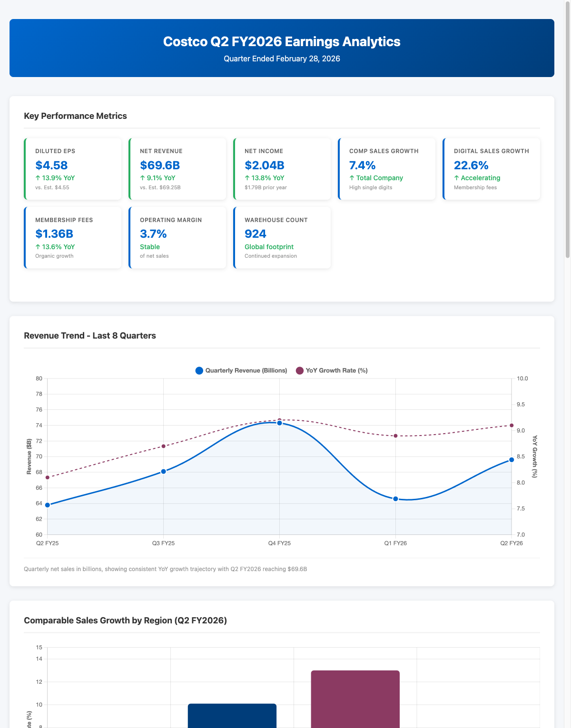Toggle Quarterly Revenue (Billions) legend item
Image resolution: width=571 pixels, height=728 pixels.
point(241,370)
